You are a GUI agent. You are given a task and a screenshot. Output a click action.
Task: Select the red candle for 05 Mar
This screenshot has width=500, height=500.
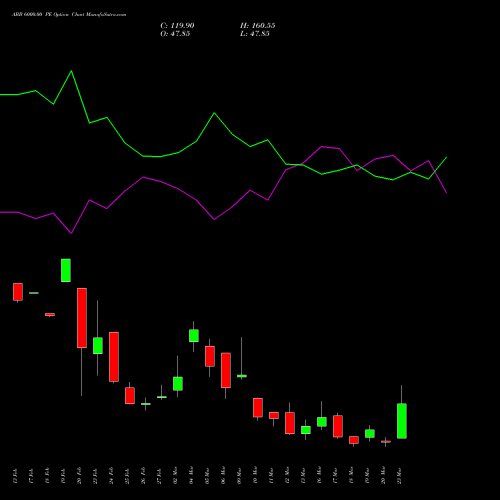coord(210,356)
